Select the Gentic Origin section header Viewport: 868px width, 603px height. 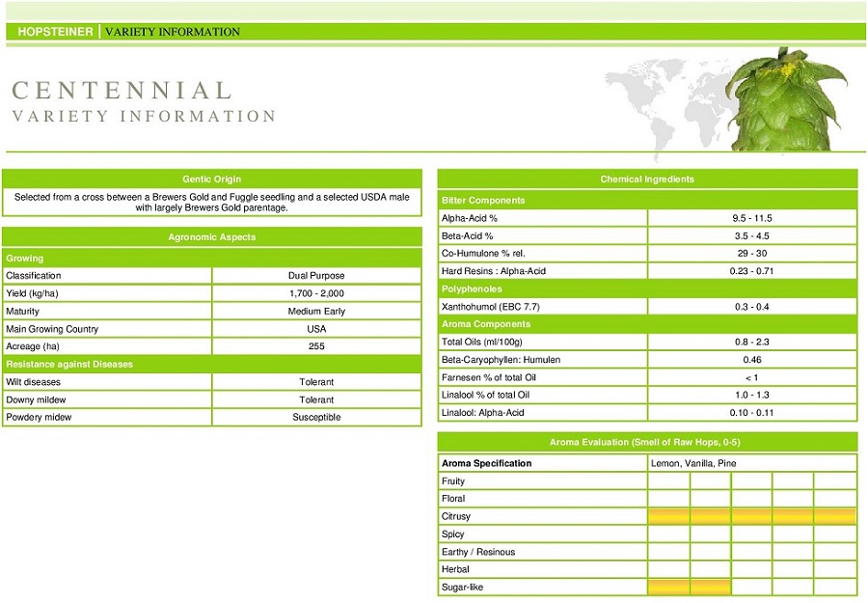[212, 178]
